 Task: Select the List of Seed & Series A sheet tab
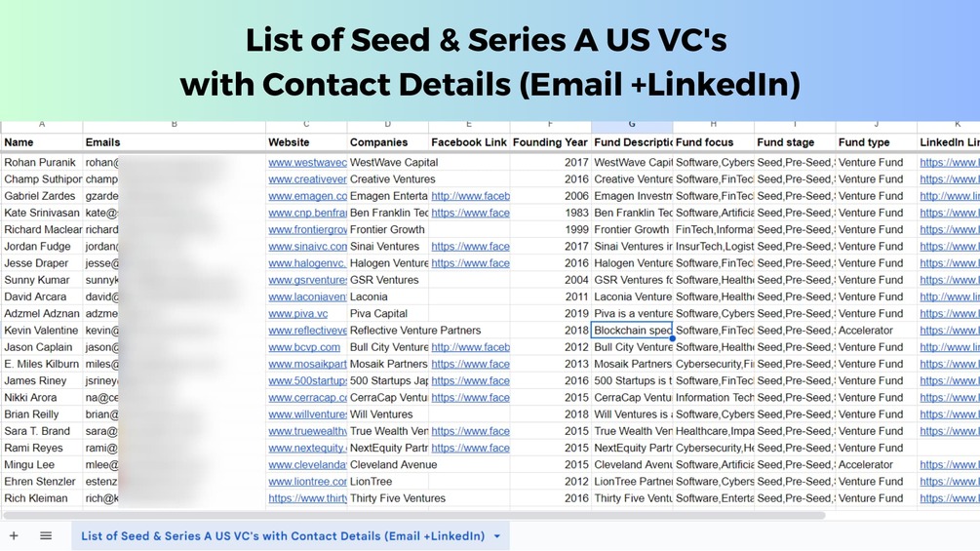click(283, 536)
